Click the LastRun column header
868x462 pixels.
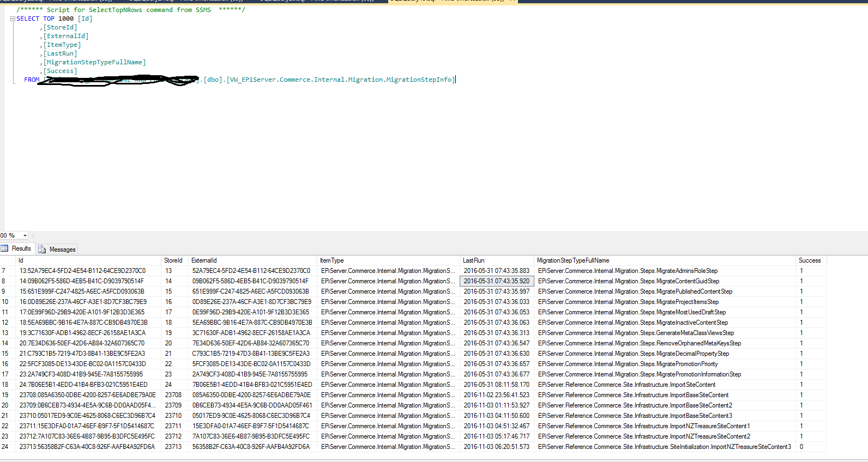[x=497, y=260]
